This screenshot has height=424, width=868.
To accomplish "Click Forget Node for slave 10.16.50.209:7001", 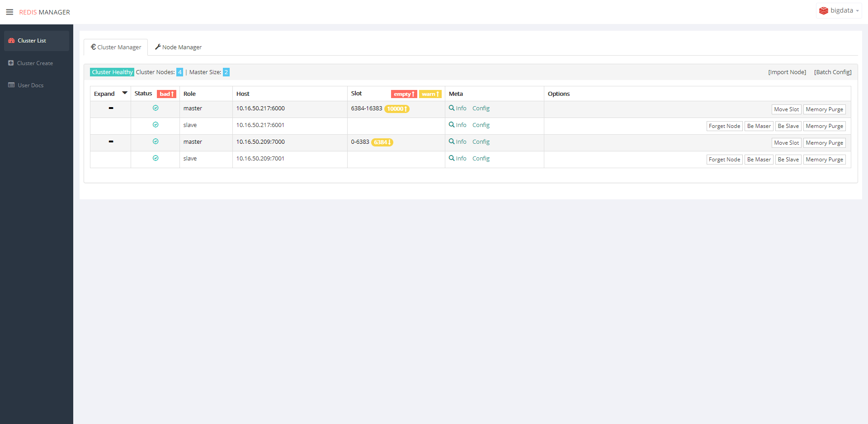I will 724,160.
